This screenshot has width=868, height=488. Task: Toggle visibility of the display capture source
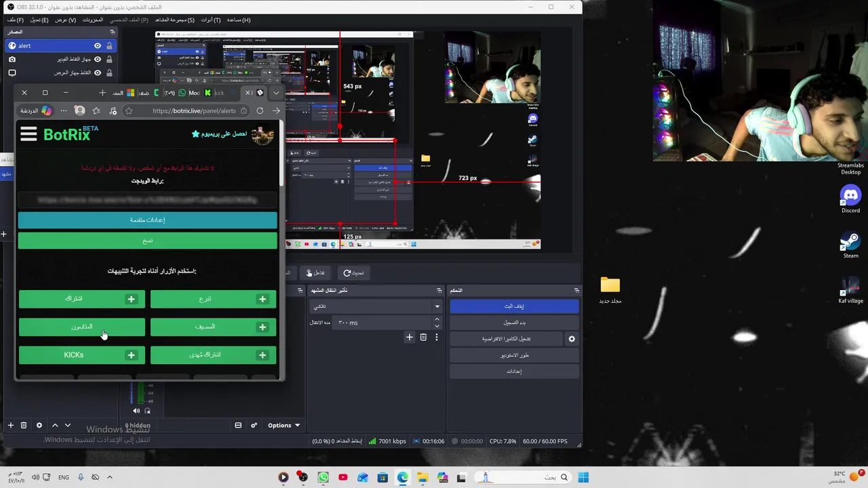98,73
